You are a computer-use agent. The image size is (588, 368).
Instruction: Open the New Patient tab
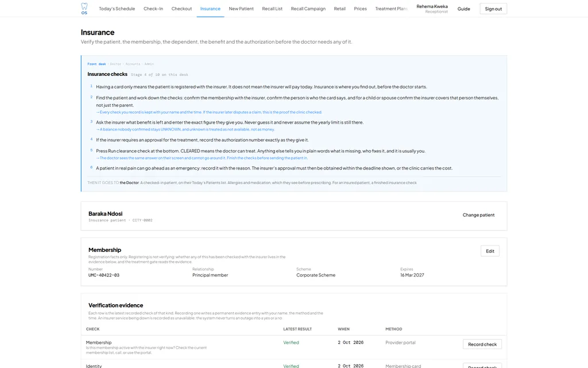coord(241,9)
